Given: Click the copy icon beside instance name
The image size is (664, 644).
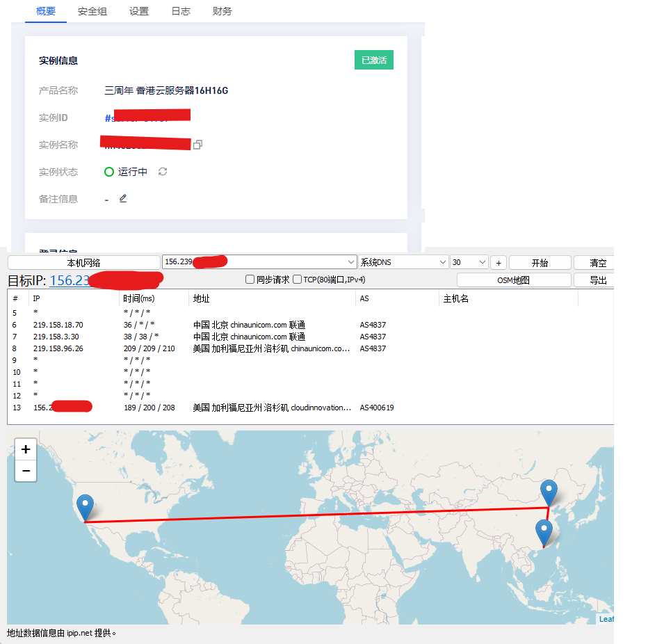Looking at the screenshot, I should 197,145.
